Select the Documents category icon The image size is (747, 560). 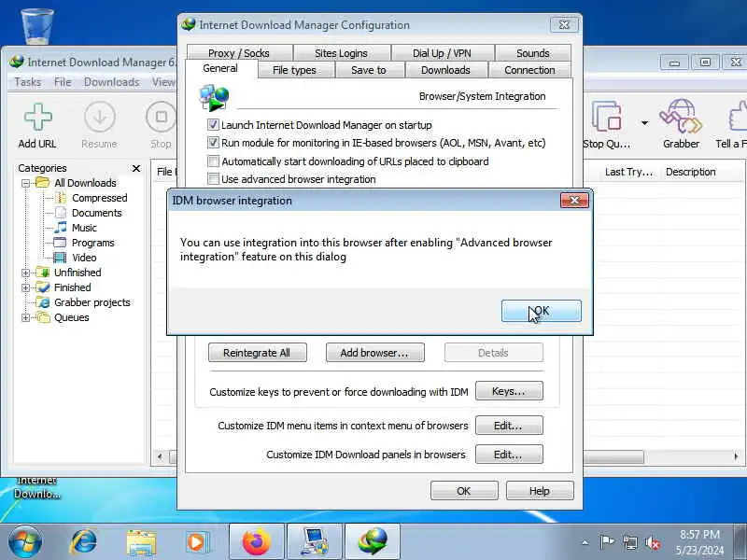pos(61,213)
